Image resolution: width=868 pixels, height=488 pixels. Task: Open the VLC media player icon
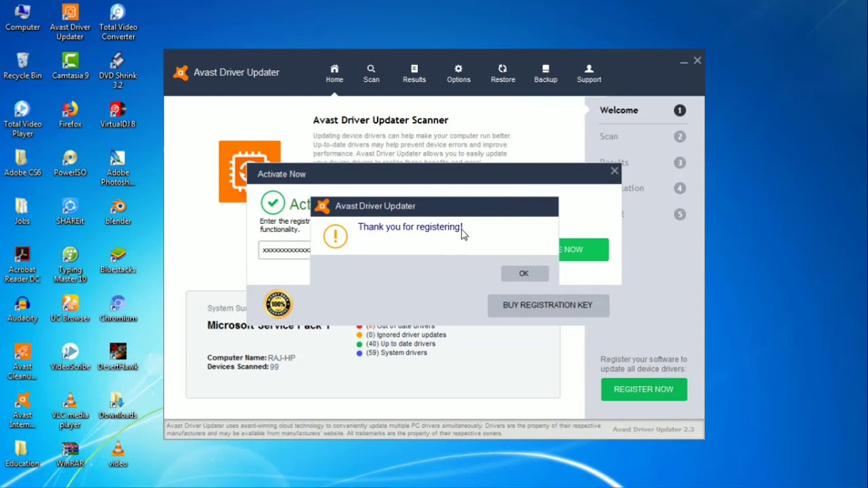(70, 410)
